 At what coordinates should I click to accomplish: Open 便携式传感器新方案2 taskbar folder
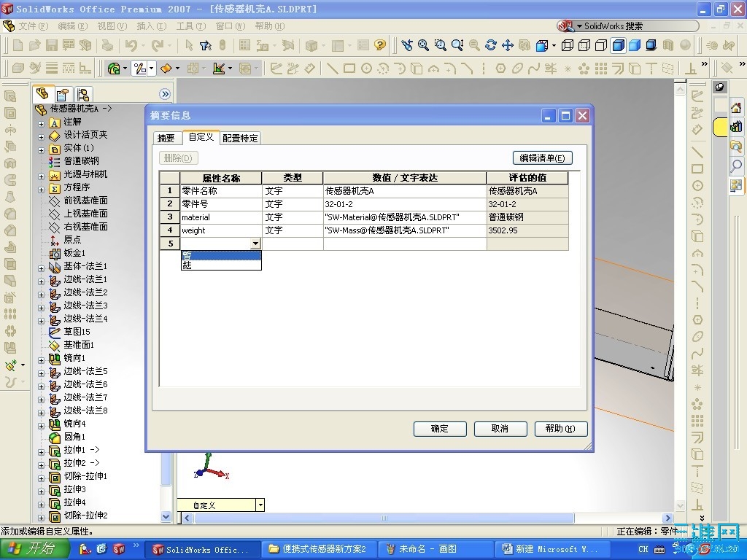[318, 549]
